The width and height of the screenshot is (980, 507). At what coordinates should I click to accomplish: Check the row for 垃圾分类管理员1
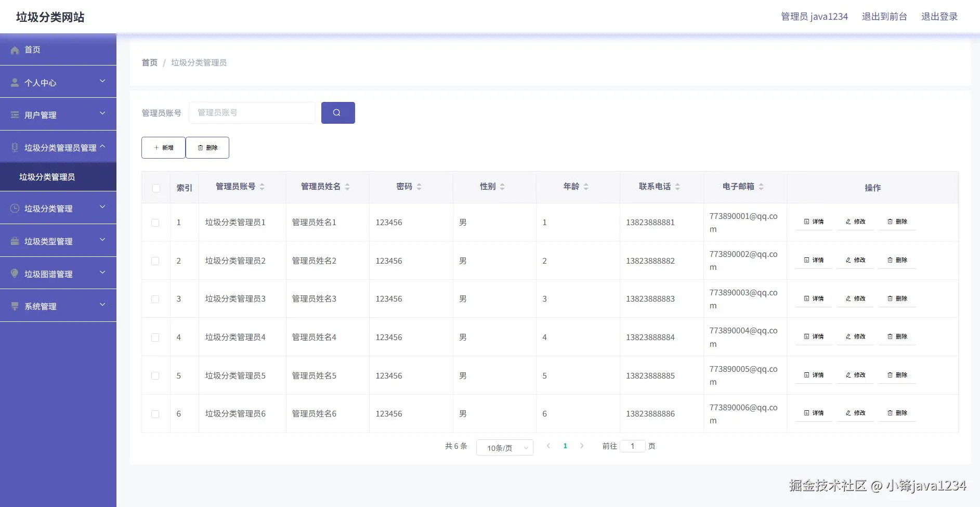pyautogui.click(x=155, y=223)
